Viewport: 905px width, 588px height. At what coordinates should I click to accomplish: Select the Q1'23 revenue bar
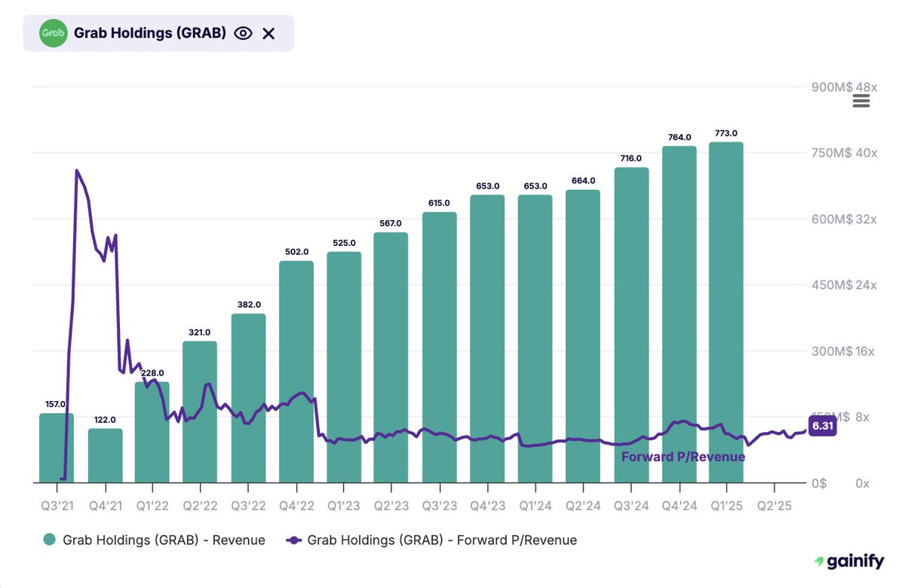pyautogui.click(x=344, y=367)
